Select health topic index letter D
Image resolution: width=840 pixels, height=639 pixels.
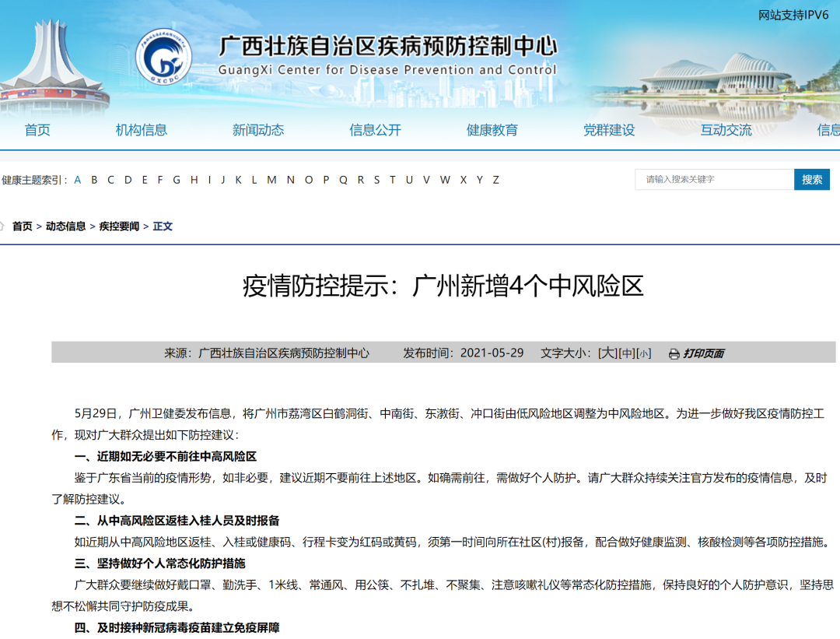pos(128,180)
